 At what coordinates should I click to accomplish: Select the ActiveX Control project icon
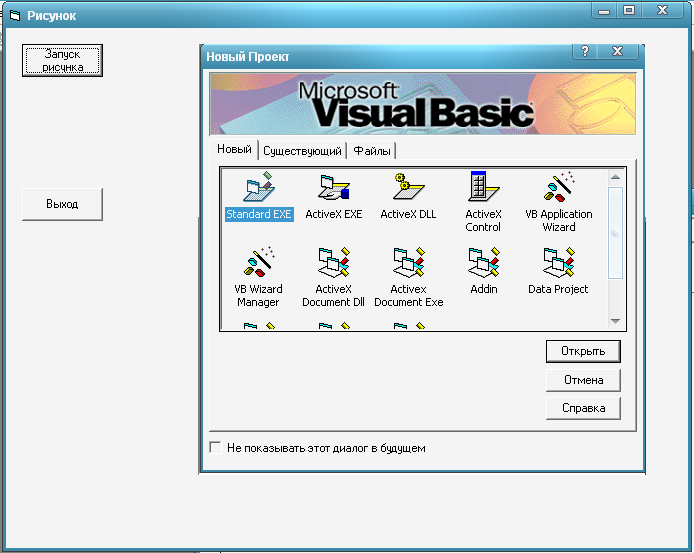(x=483, y=187)
